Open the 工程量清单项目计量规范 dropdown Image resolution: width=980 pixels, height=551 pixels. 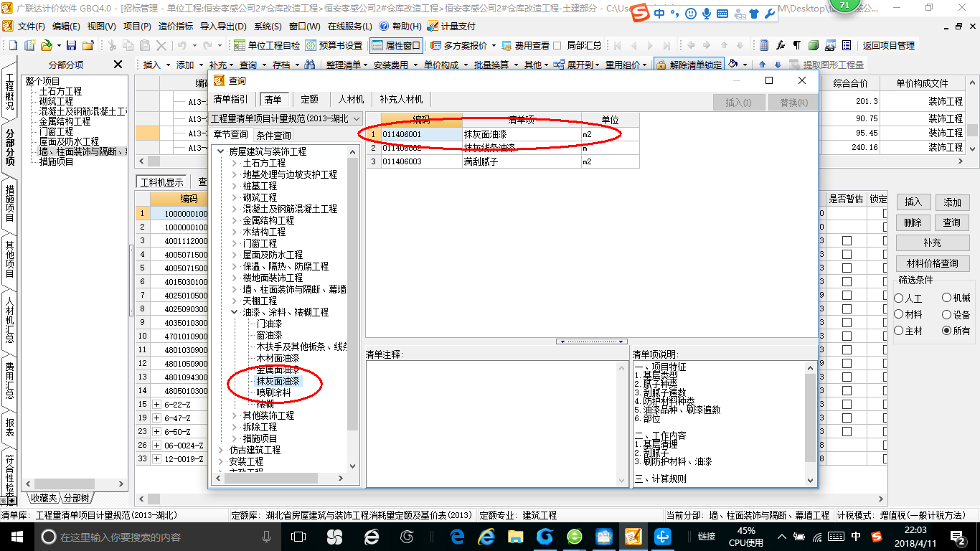pyautogui.click(x=356, y=118)
